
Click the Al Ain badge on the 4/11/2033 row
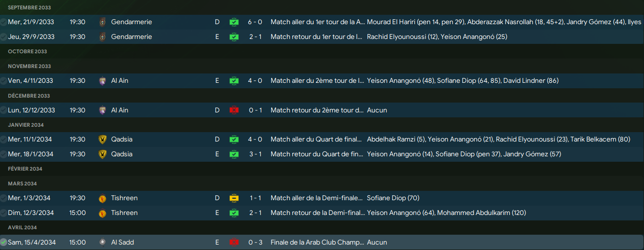[x=103, y=81]
